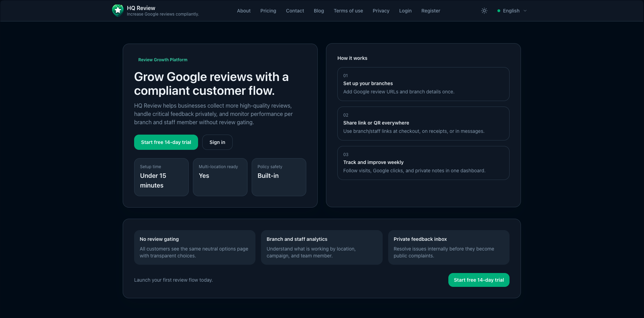Click the bottom Start free 14-day trial button
The width and height of the screenshot is (644, 318).
(x=479, y=280)
